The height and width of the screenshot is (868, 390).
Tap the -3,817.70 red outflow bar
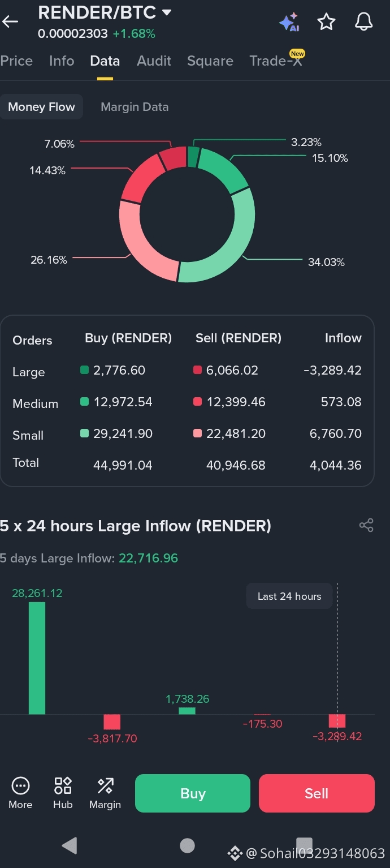[112, 722]
